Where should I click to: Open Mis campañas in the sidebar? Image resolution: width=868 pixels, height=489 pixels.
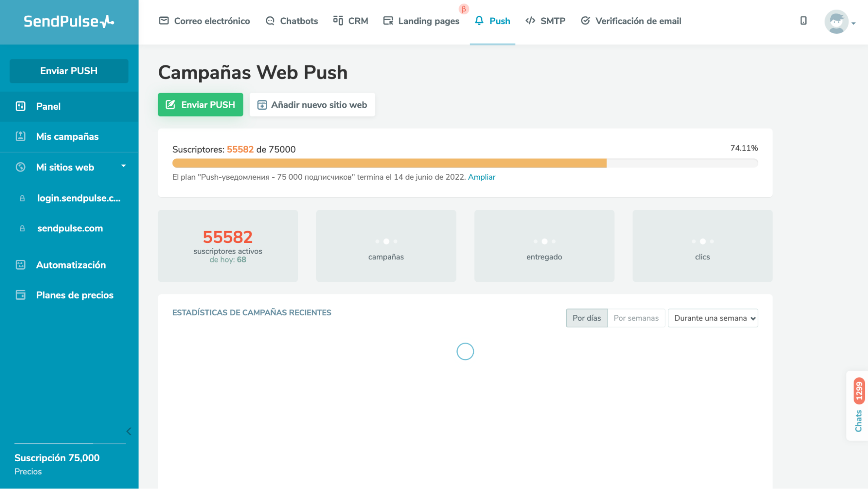coord(69,136)
